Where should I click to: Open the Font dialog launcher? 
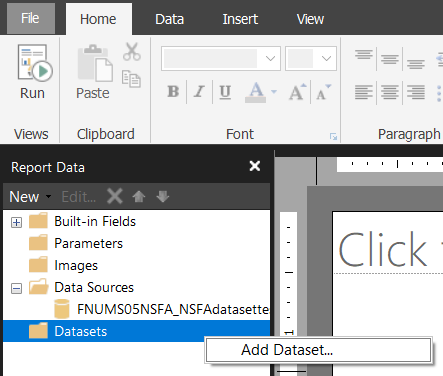pos(333,136)
